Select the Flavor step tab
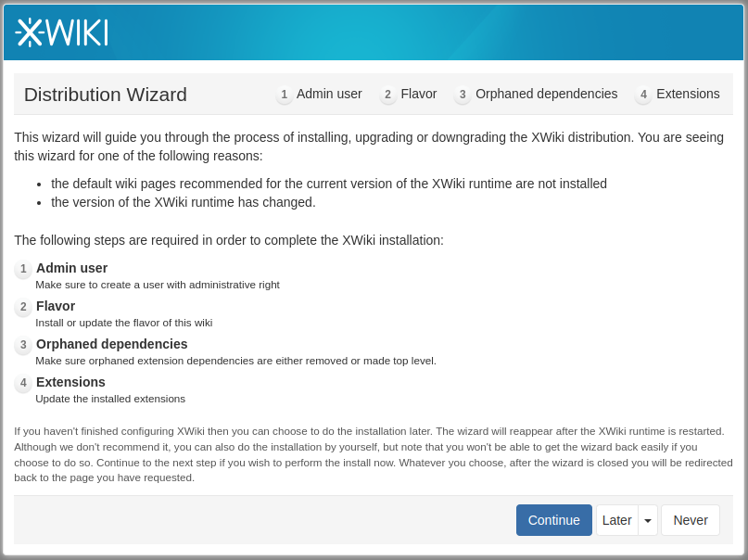 pyautogui.click(x=419, y=94)
